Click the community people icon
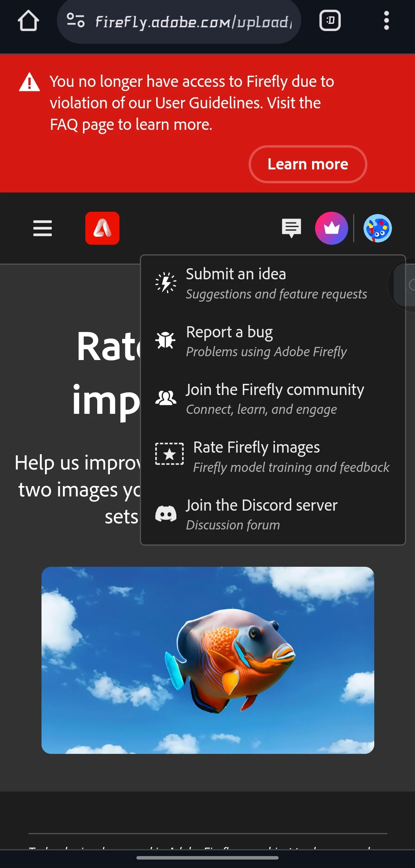The image size is (415, 868). tap(166, 398)
